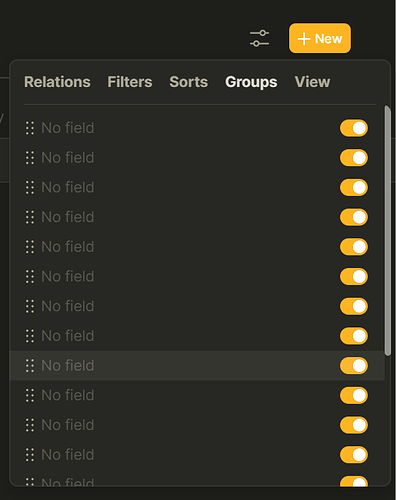Toggle off the first No field switch
This screenshot has height=500, width=396.
pyautogui.click(x=354, y=128)
